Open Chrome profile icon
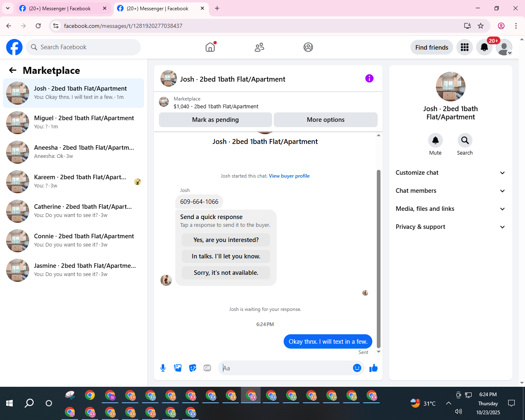The image size is (525, 420). (x=501, y=26)
